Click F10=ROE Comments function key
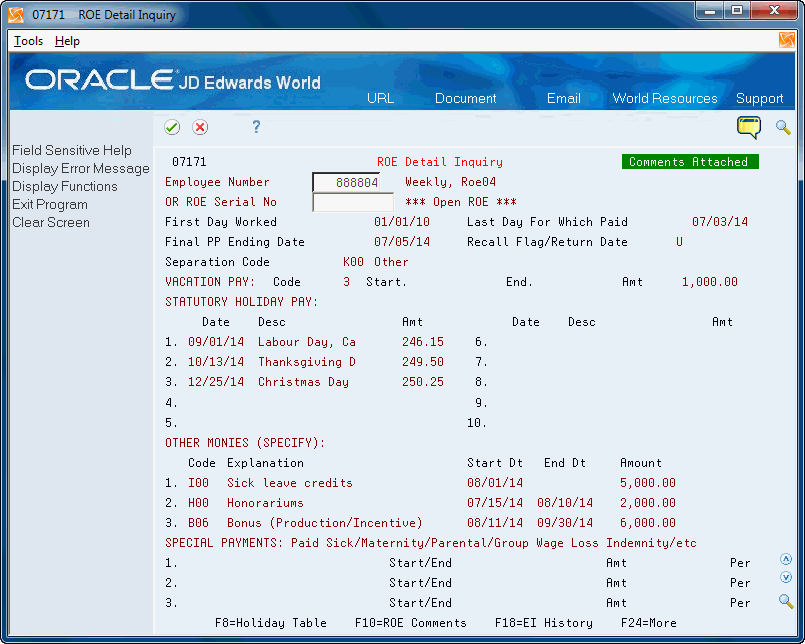Image resolution: width=805 pixels, height=644 pixels. point(411,623)
